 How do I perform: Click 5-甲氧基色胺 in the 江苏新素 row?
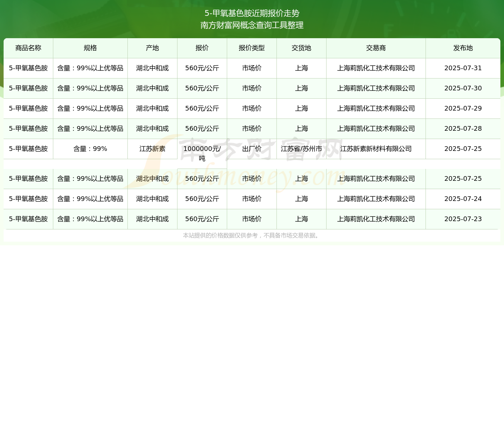[x=28, y=149]
